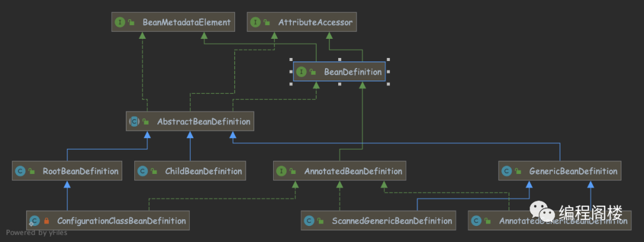Click the green lock icon beside RootBeanDefinition
Screen dimensions: 644x242
pyautogui.click(x=31, y=171)
